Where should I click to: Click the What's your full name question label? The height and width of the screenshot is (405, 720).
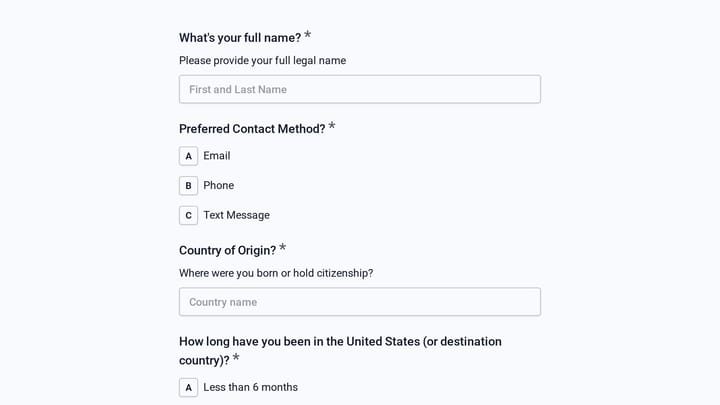pyautogui.click(x=240, y=38)
